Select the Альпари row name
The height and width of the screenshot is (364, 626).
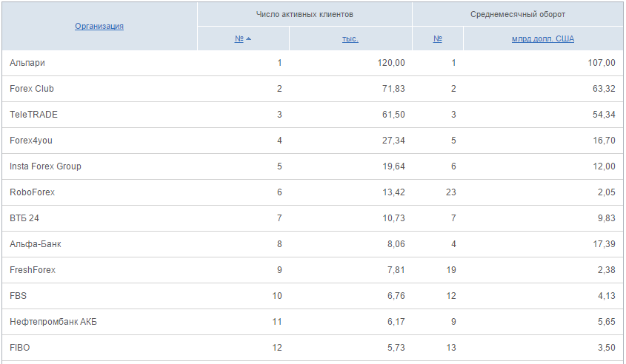click(27, 63)
